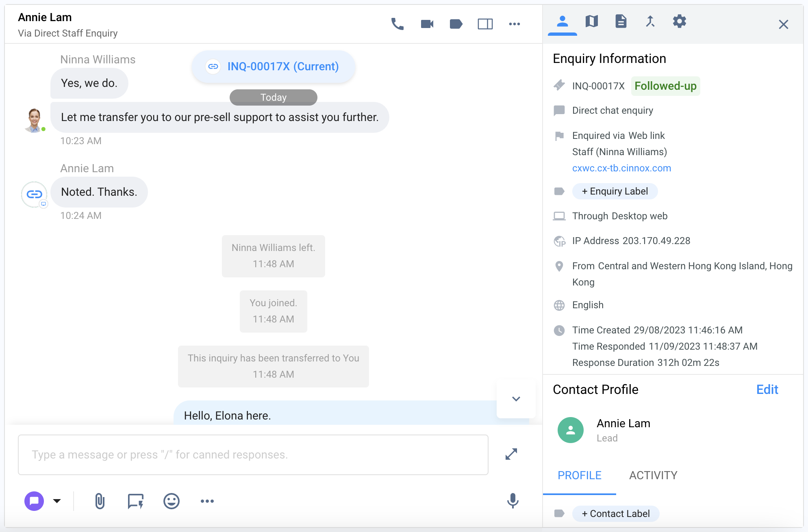Click the message input field
Screen dimensions: 808x532
pos(253,454)
